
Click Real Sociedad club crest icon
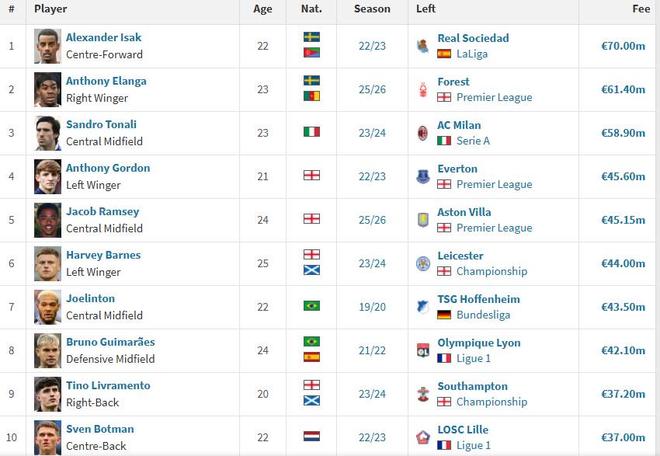pos(423,46)
